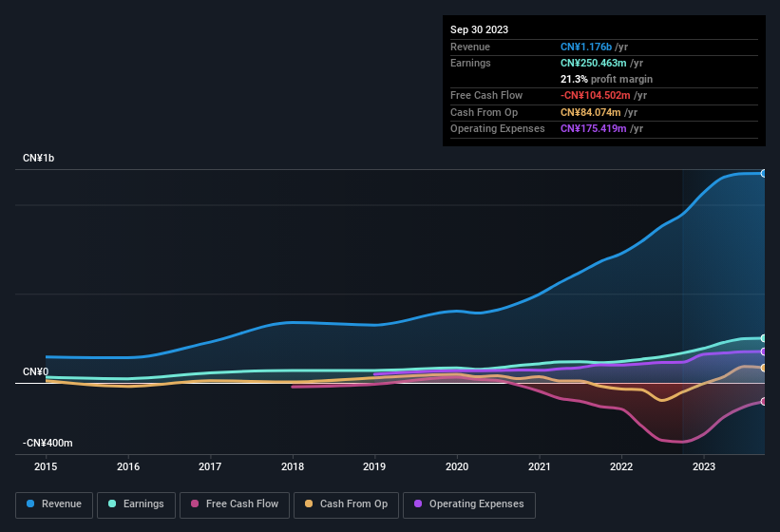Click the 2020 x-axis label
Viewport: 780px width, 532px height.
(x=457, y=466)
